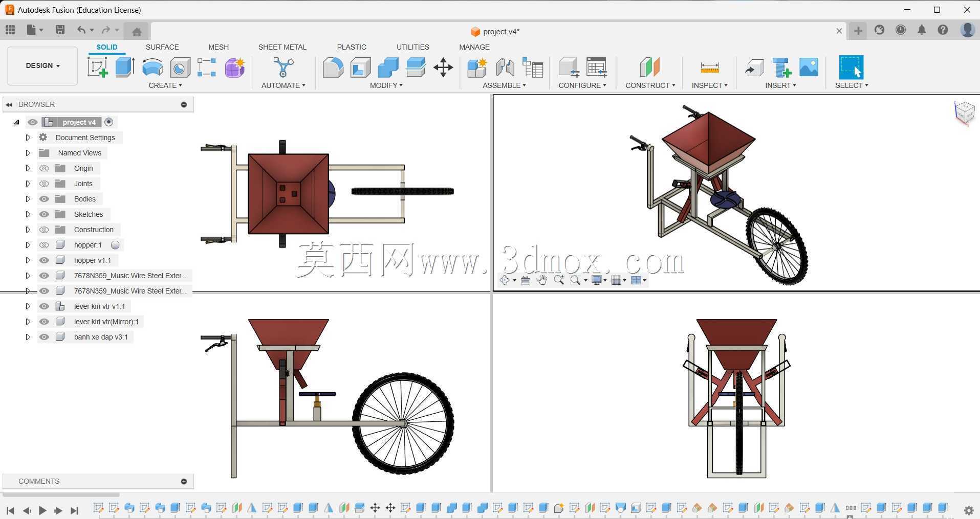This screenshot has height=519, width=980.
Task: Select the Fillet tool
Action: (333, 67)
